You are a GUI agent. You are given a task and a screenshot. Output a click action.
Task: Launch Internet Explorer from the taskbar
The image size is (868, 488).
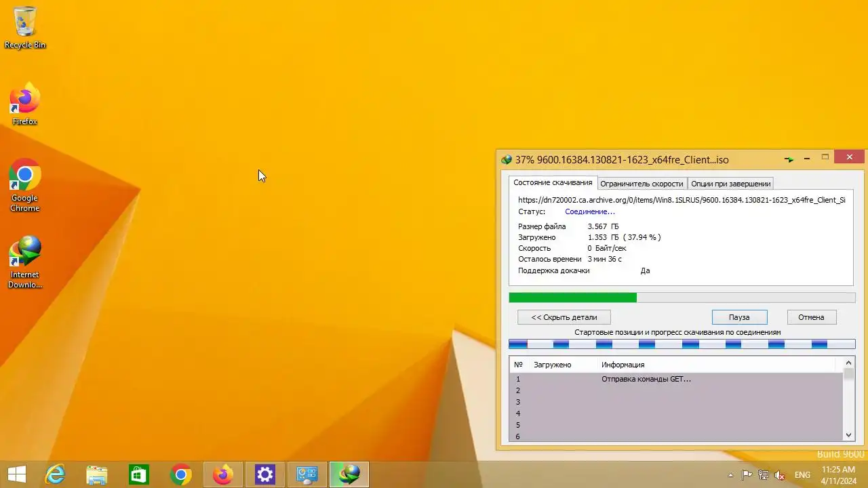click(55, 475)
